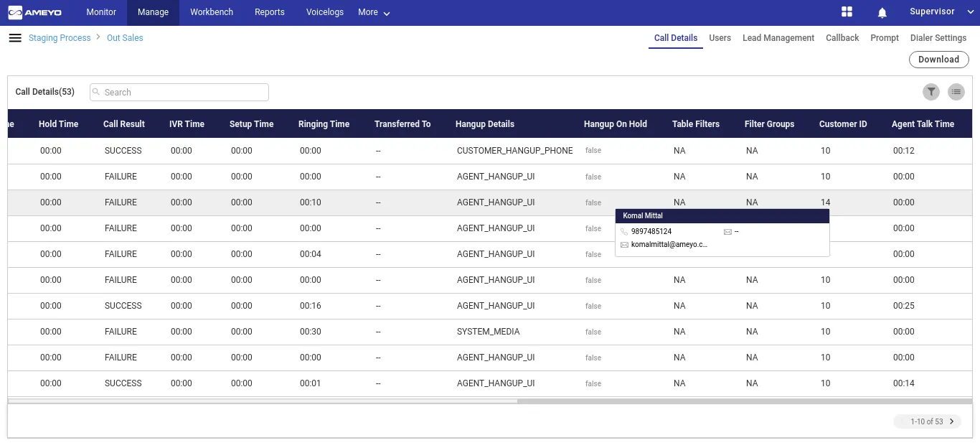Click the phone icon in Komal Mittal popup
The height and width of the screenshot is (448, 980).
624,232
